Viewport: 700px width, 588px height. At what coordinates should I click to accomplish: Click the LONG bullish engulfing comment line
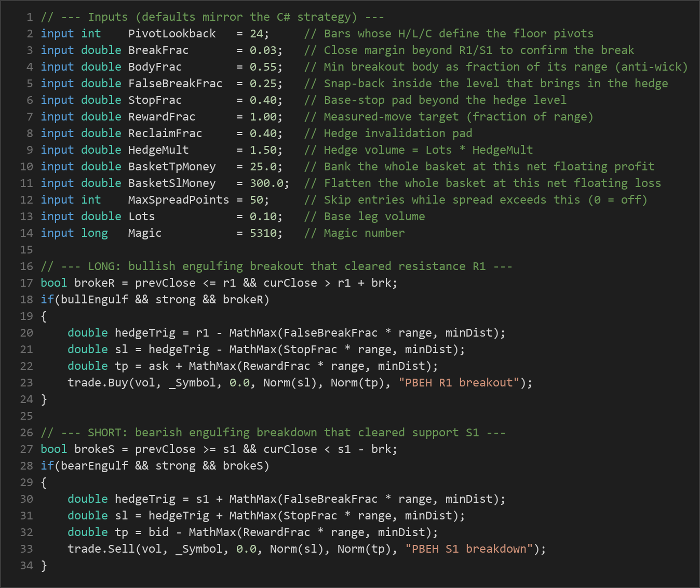pos(277,266)
